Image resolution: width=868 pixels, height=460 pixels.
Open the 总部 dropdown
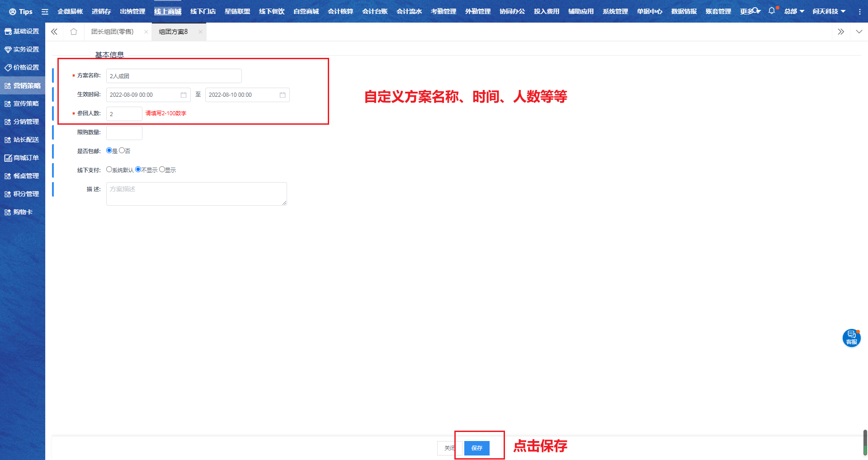(x=794, y=11)
